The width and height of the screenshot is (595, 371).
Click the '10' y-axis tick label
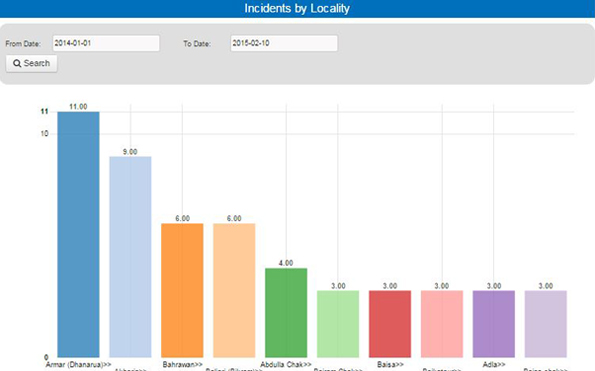44,134
